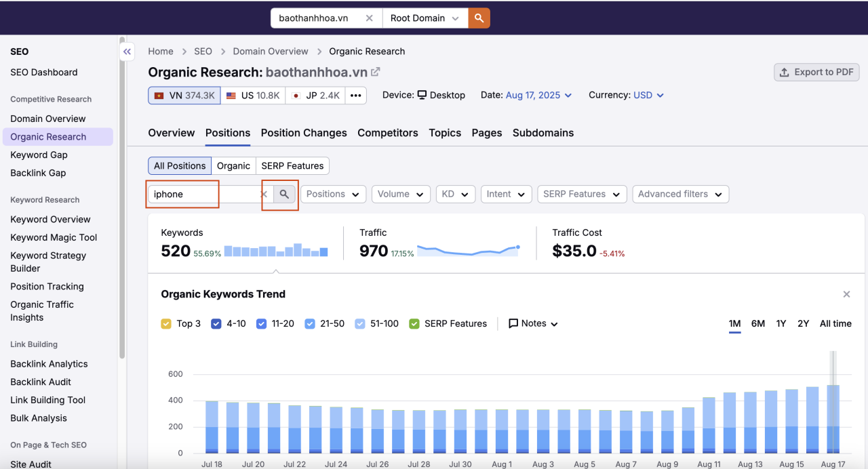Click the orange search button in top bar

[x=479, y=18]
